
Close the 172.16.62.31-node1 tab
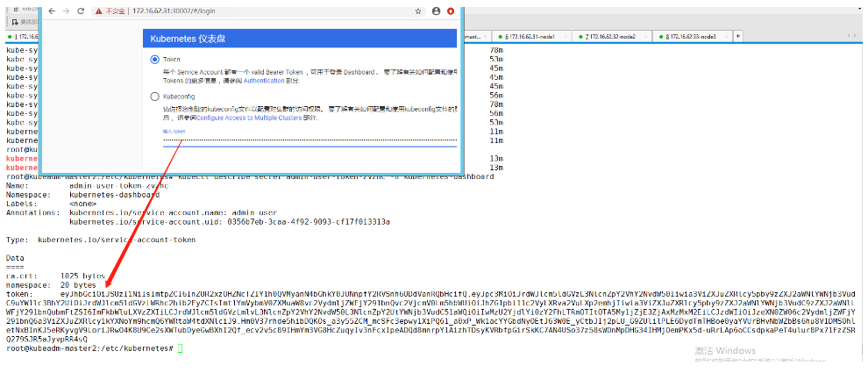tap(566, 37)
